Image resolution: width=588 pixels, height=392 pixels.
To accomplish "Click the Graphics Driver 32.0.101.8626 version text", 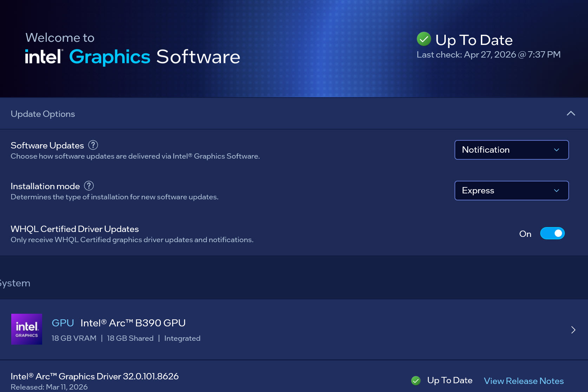I will [x=94, y=376].
